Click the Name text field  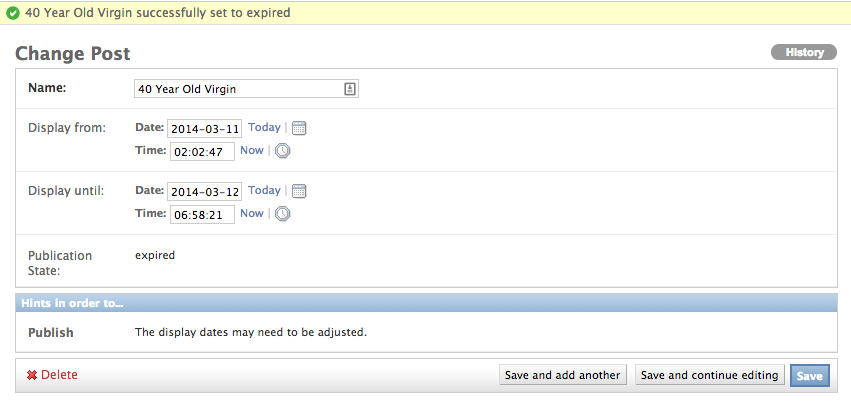click(246, 89)
